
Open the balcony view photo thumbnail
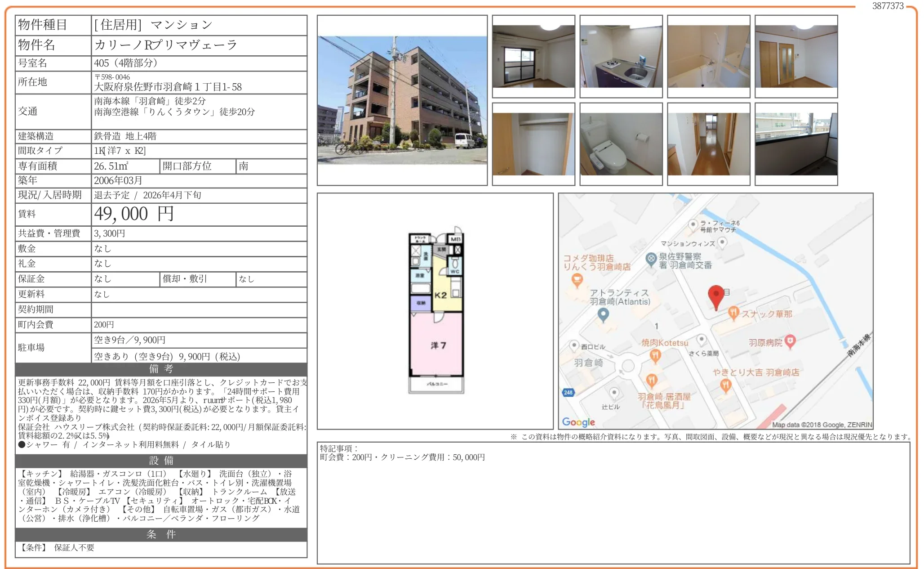(796, 144)
